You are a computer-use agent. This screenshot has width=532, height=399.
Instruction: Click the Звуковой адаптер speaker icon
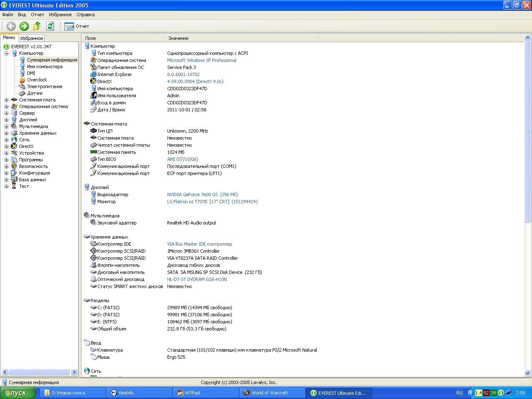pyautogui.click(x=94, y=223)
